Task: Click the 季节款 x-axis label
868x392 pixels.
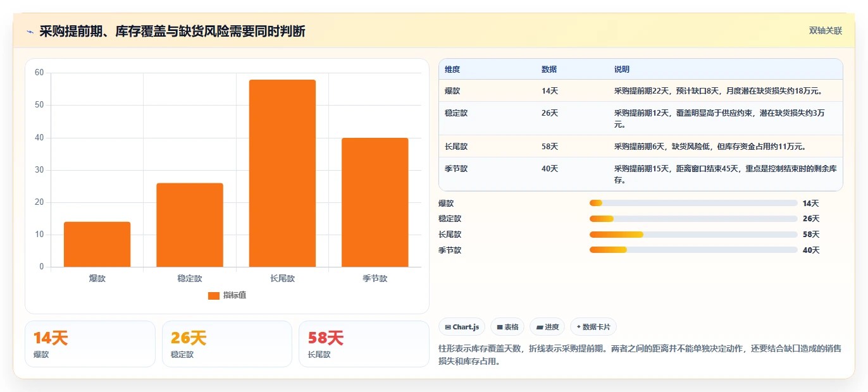Action: pyautogui.click(x=375, y=278)
